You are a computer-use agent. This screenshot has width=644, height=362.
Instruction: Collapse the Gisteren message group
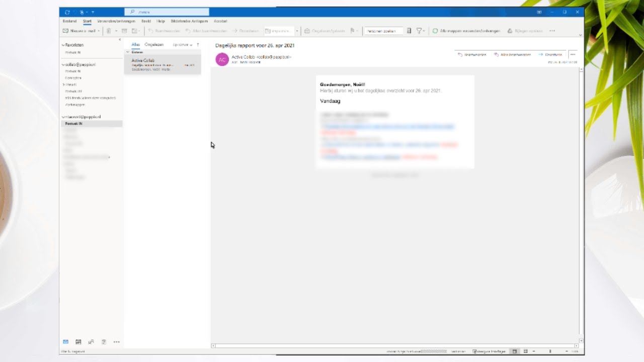click(x=127, y=52)
